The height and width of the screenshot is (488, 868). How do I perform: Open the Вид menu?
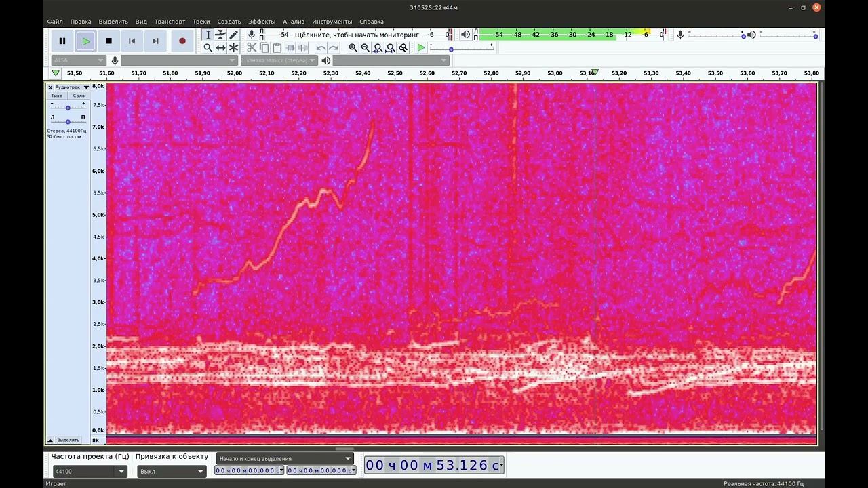(141, 22)
